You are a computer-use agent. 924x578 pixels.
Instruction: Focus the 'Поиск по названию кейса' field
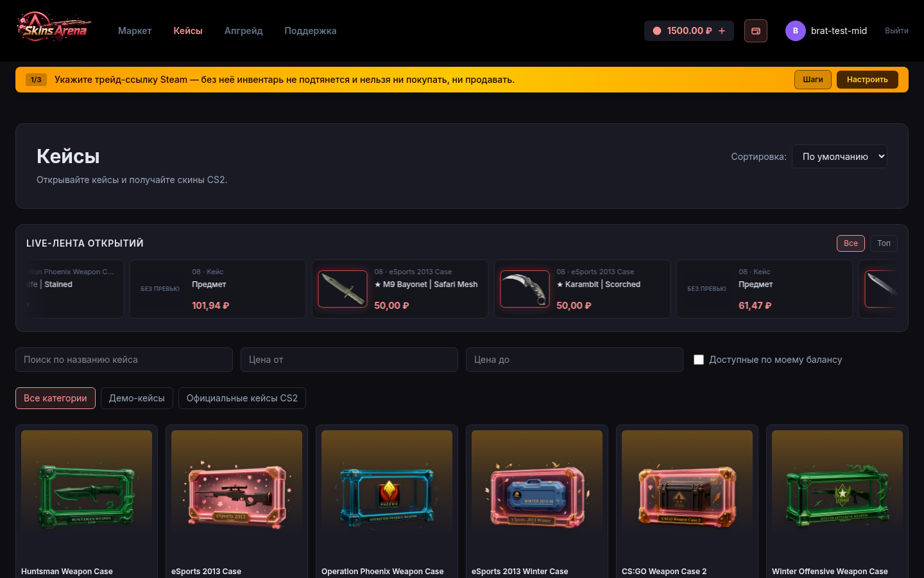pyautogui.click(x=124, y=360)
